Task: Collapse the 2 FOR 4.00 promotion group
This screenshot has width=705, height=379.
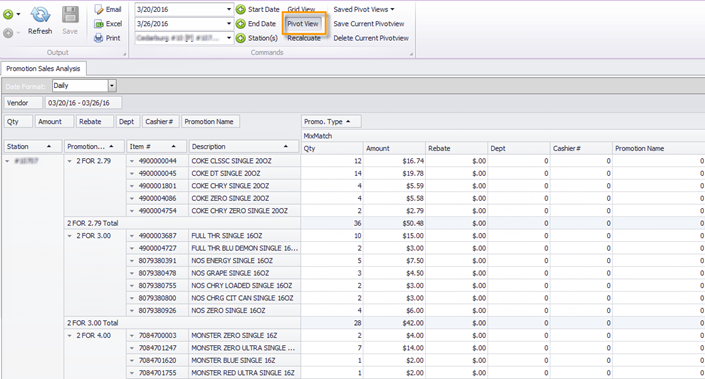Action: tap(70, 335)
